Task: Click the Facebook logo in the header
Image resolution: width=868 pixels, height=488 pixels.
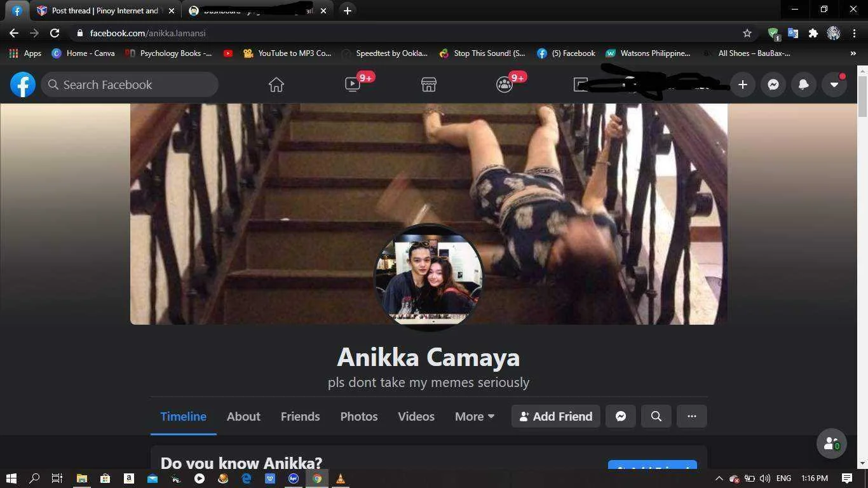Action: point(22,85)
